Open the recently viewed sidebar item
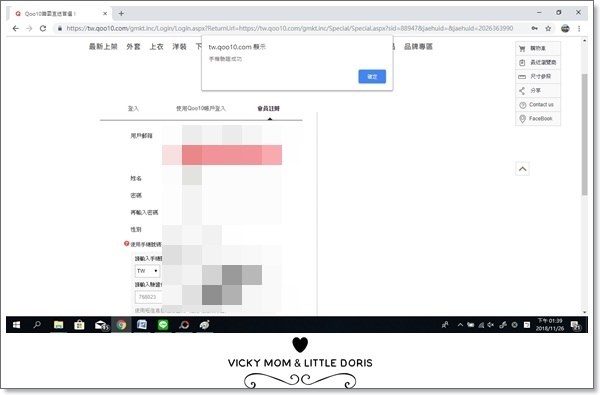 click(x=538, y=62)
